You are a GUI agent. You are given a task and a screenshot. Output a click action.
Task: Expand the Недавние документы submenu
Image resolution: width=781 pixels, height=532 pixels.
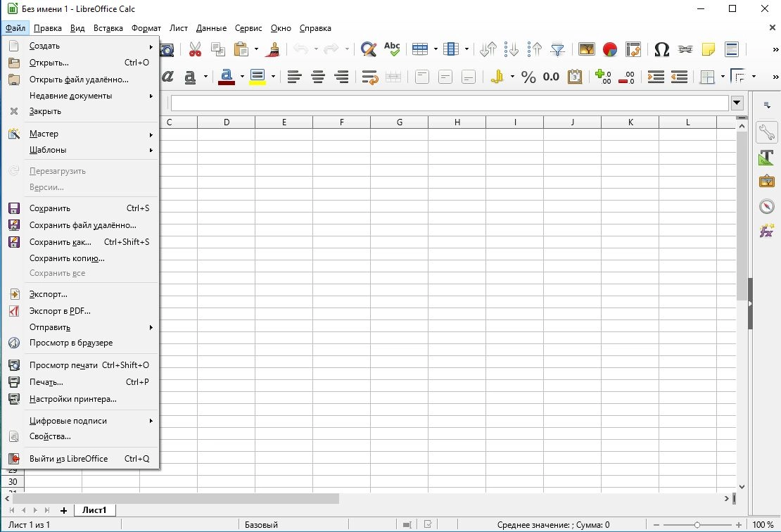[x=81, y=96]
